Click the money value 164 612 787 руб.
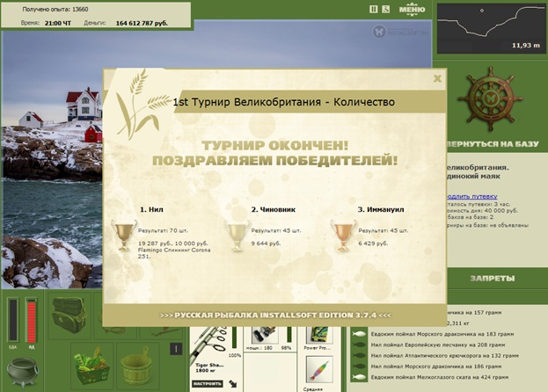The width and height of the screenshot is (548, 392). pos(142,24)
